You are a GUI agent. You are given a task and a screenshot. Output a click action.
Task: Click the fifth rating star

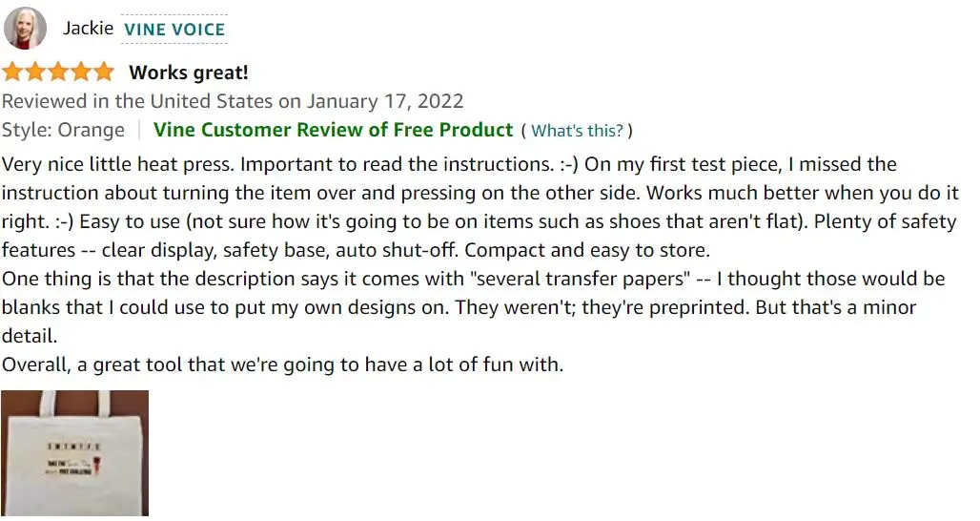point(103,73)
